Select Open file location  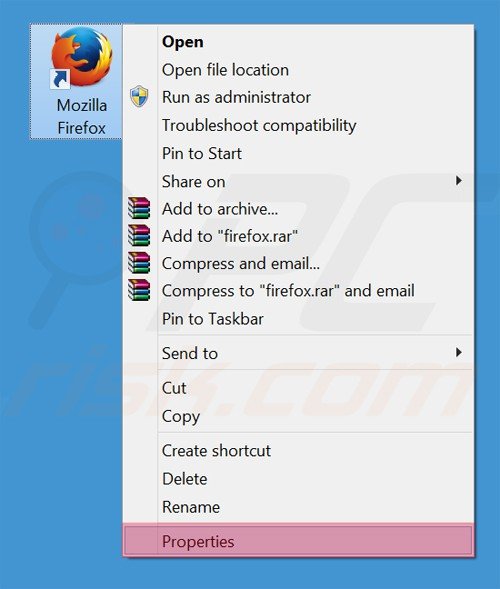pos(298,70)
